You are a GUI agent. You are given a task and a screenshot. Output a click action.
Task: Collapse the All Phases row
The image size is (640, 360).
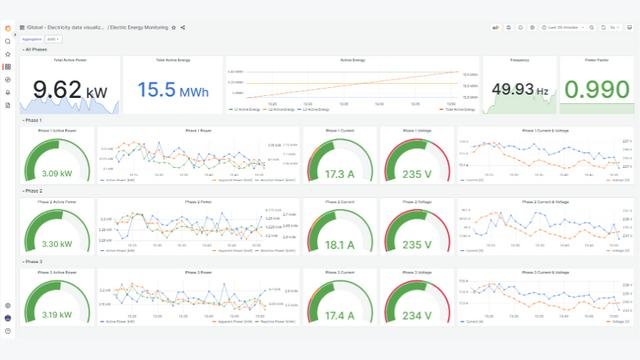point(34,49)
